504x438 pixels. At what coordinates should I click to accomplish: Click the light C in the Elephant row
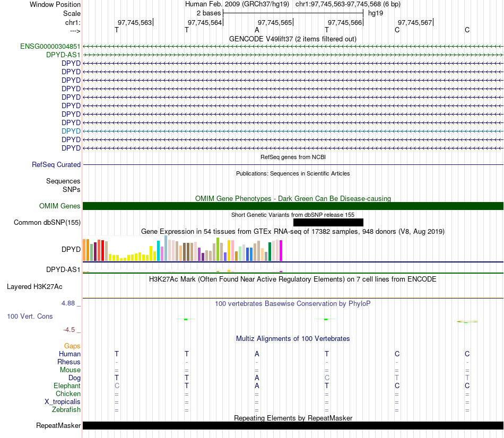point(117,386)
